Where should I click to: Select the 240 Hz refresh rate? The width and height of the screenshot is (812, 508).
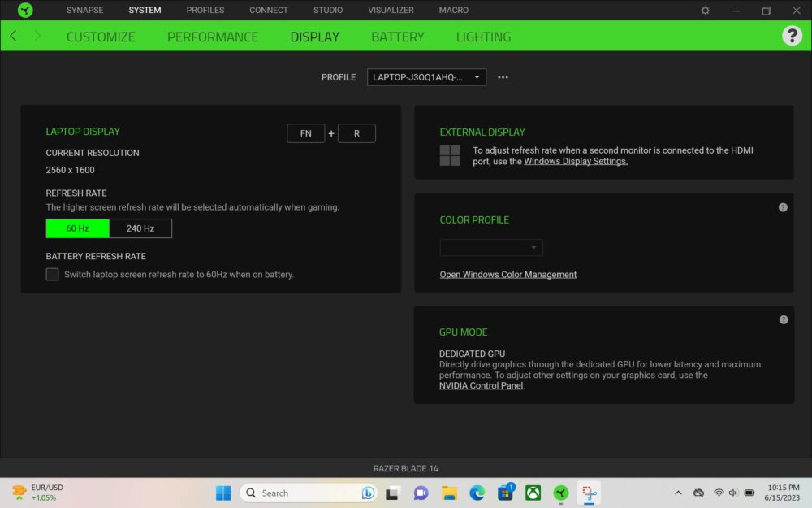pos(140,228)
